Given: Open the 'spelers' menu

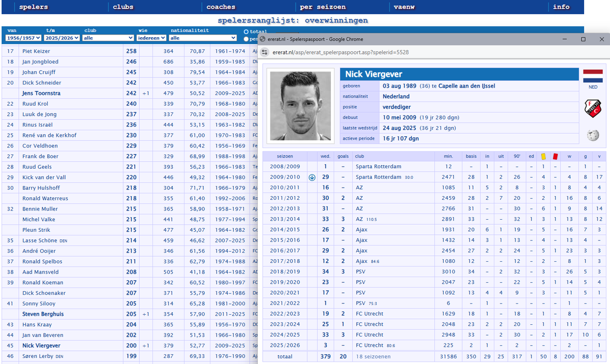Looking at the screenshot, I should [34, 7].
